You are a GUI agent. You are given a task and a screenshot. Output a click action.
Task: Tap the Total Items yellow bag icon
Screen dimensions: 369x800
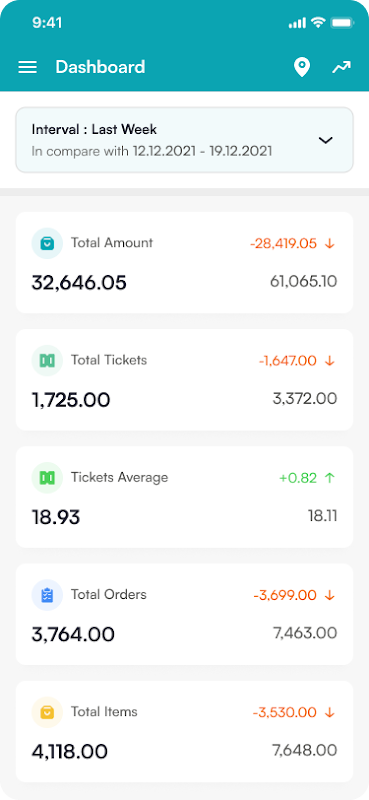47,712
